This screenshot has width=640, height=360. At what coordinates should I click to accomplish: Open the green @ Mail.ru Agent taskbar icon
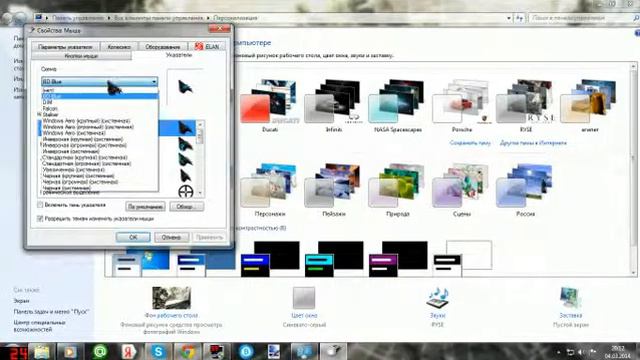[x=100, y=351]
